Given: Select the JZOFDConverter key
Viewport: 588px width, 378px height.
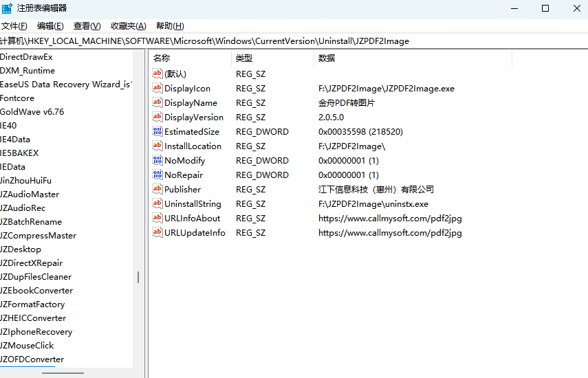Looking at the screenshot, I should pos(32,359).
